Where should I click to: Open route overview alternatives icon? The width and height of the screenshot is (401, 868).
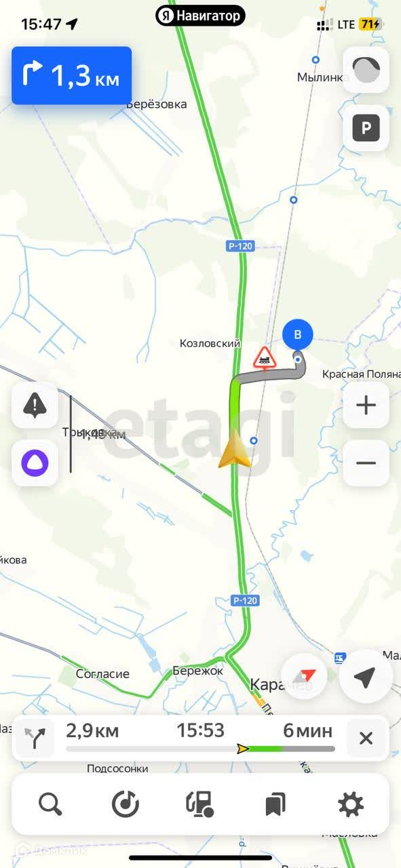35,738
